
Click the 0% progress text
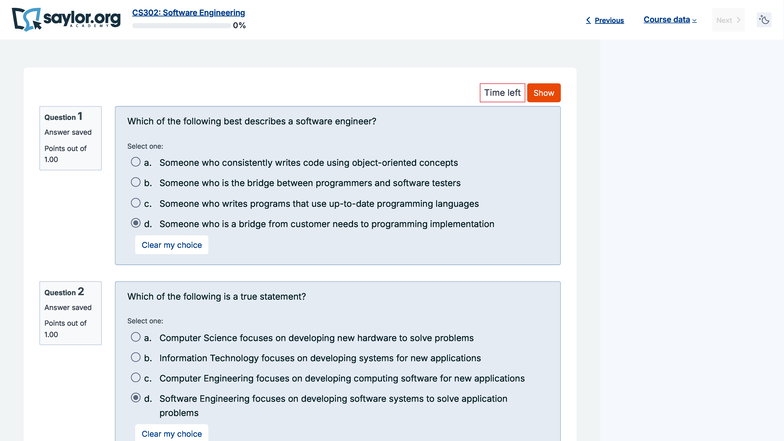(239, 26)
